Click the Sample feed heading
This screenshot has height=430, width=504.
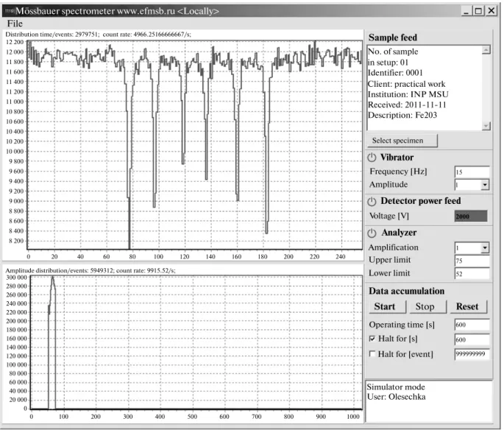pos(393,38)
